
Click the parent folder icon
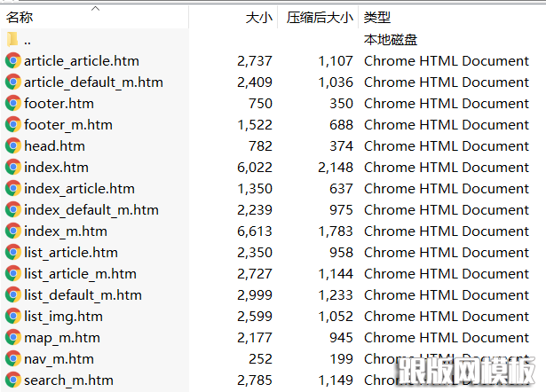[12, 40]
